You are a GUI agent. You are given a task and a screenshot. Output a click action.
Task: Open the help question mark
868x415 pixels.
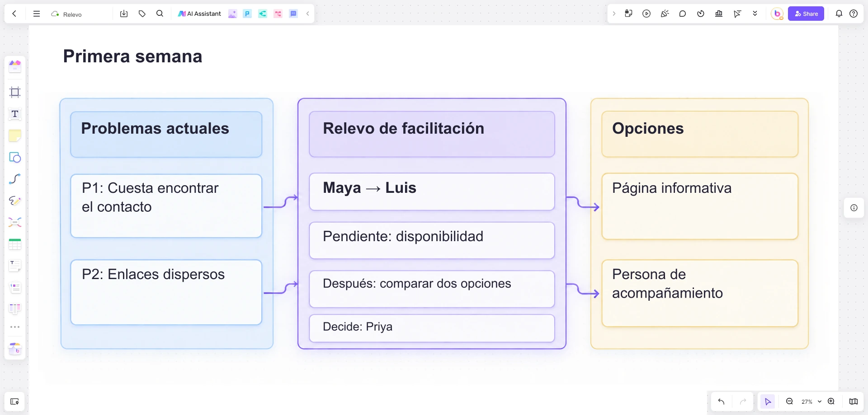[x=854, y=14]
